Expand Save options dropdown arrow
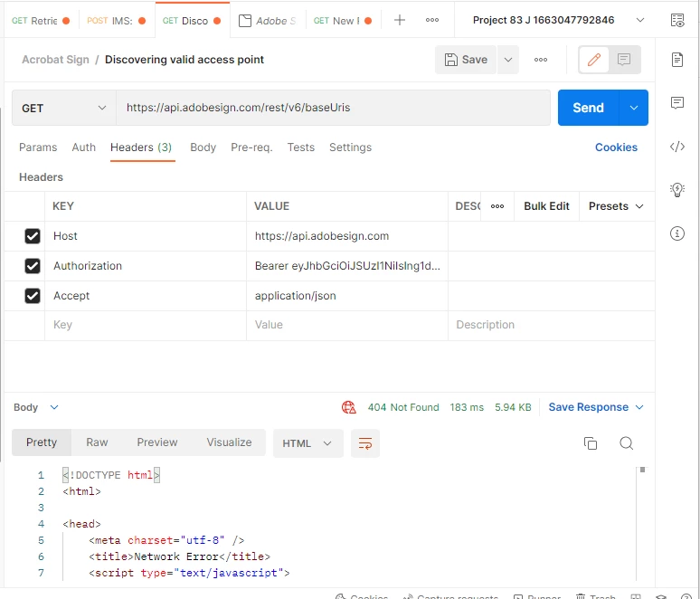 508,60
